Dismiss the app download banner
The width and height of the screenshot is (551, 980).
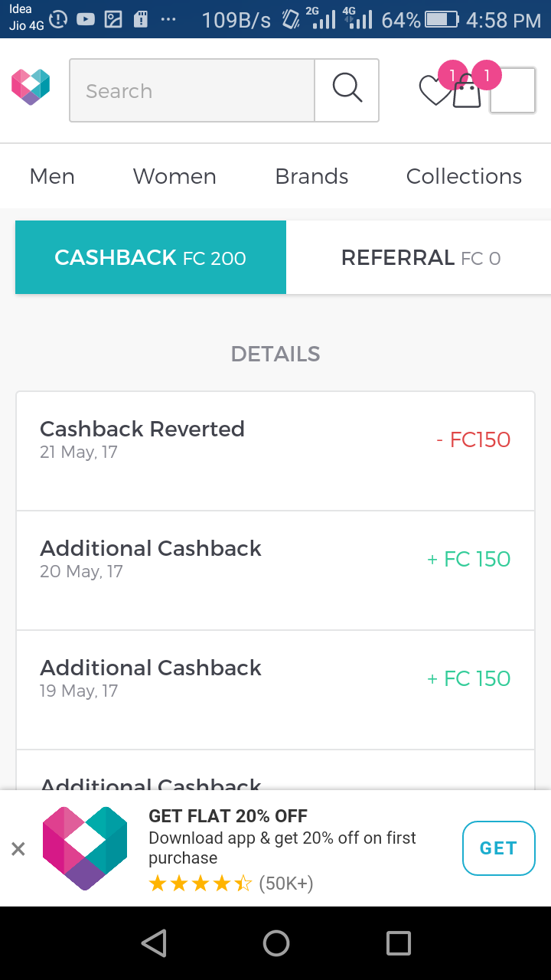coord(18,848)
